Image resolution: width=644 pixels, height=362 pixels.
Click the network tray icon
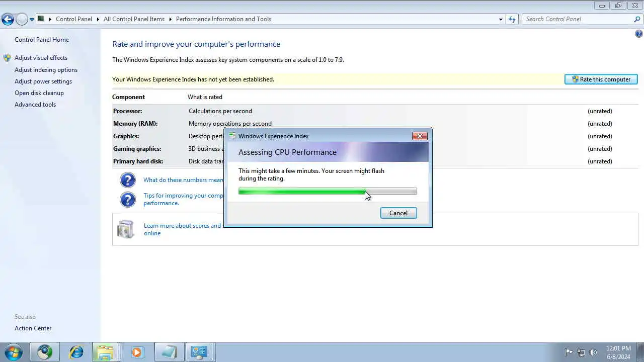[581, 352]
